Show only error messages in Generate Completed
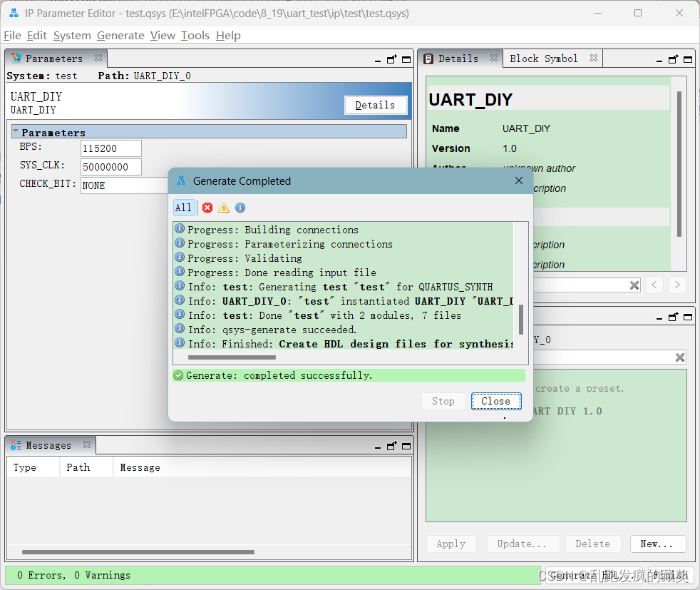 [x=207, y=208]
